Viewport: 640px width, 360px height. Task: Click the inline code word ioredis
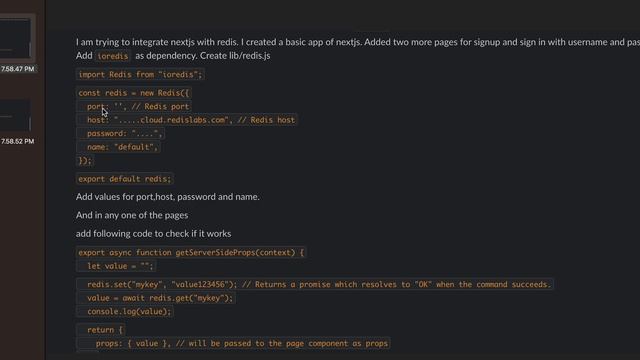point(113,56)
